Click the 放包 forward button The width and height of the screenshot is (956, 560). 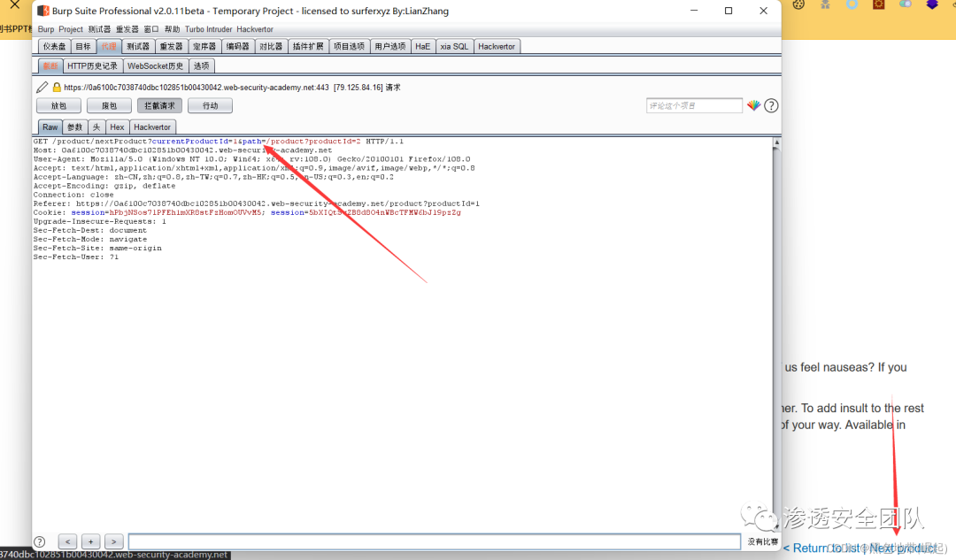[x=58, y=105]
